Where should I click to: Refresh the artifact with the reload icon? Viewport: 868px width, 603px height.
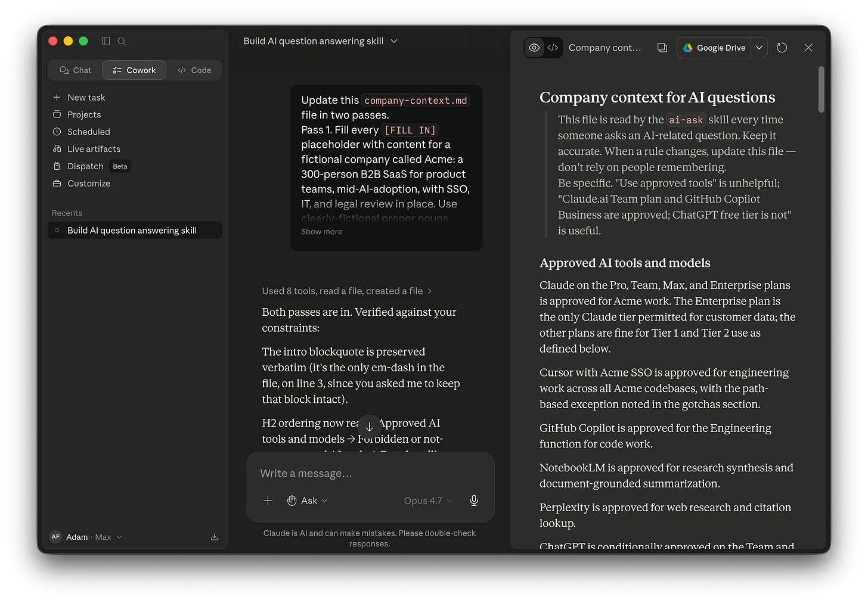(782, 48)
